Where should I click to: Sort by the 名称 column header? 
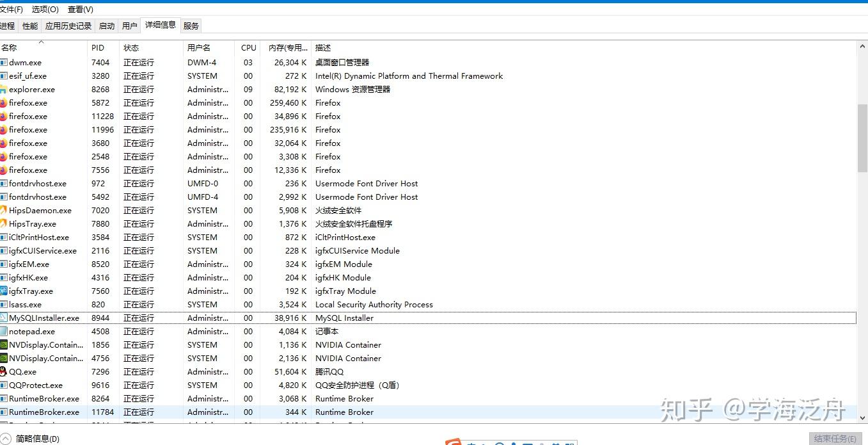tap(43, 47)
